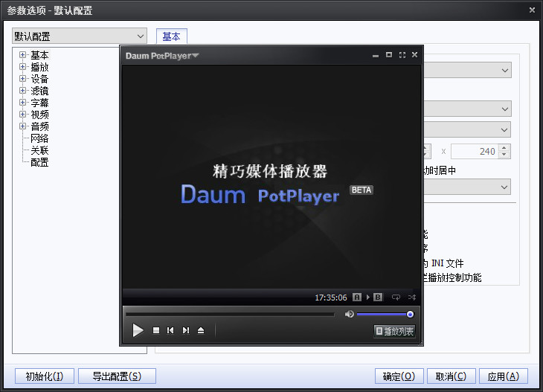Expand the 字幕 tree node
Screen dimensions: 543x392
point(22,103)
